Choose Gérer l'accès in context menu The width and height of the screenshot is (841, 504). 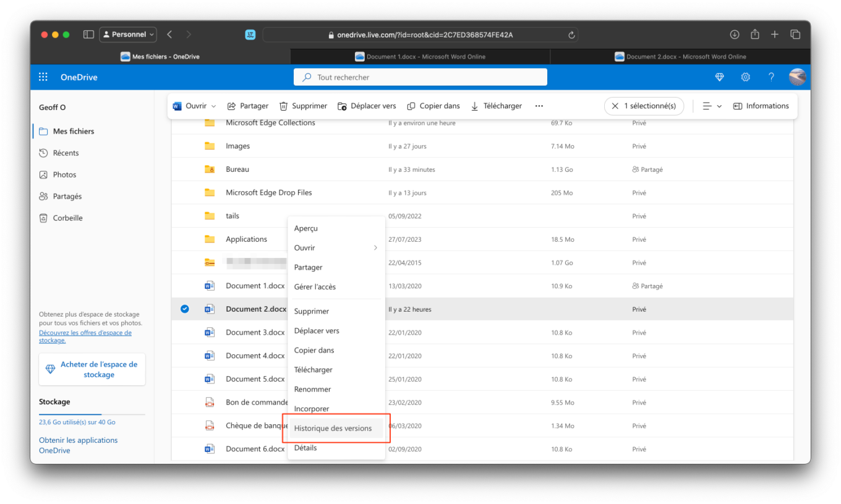[336, 287]
